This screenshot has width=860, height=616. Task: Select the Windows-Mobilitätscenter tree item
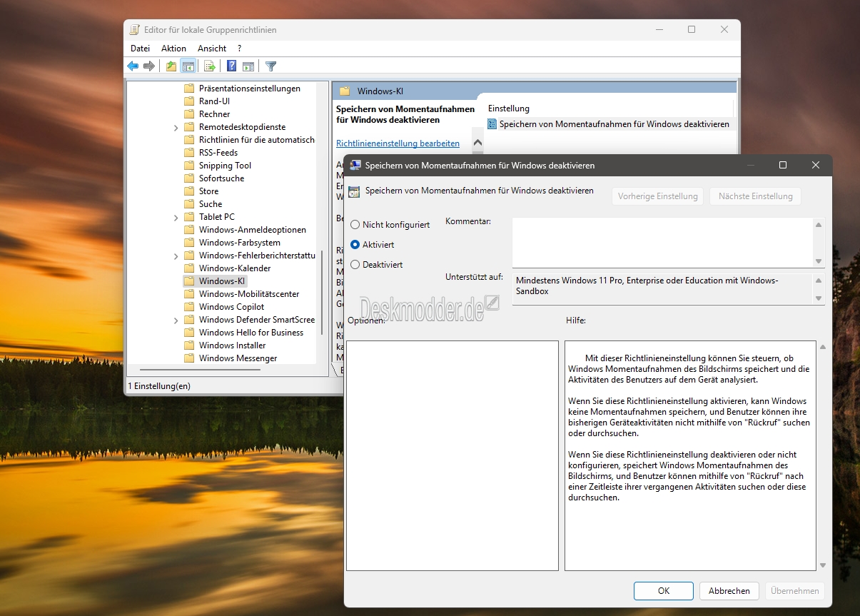click(249, 294)
